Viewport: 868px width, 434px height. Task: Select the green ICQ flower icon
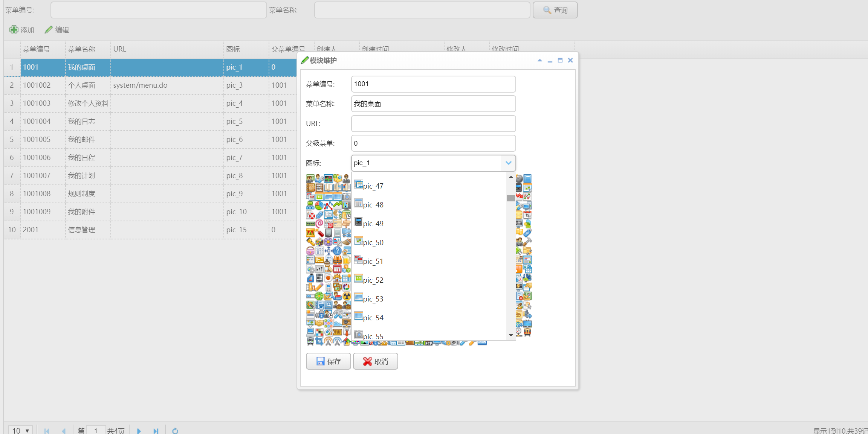point(319,296)
